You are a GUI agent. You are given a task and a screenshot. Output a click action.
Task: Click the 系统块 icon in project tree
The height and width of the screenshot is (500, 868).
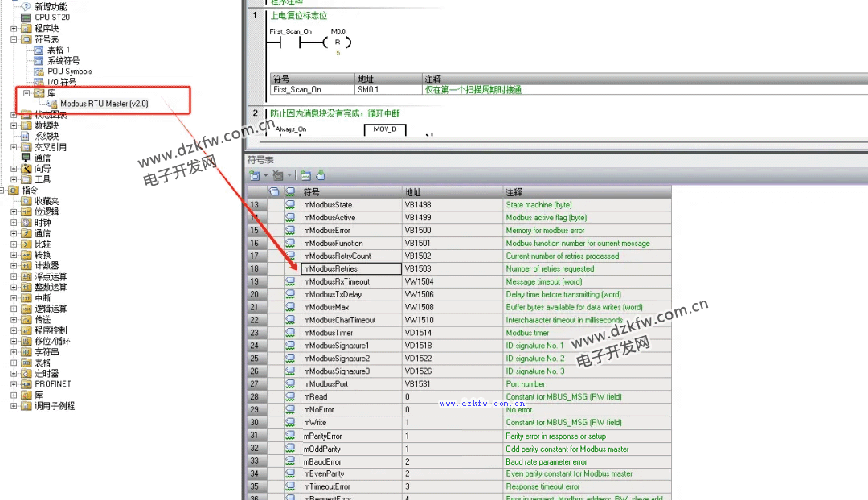tap(26, 137)
